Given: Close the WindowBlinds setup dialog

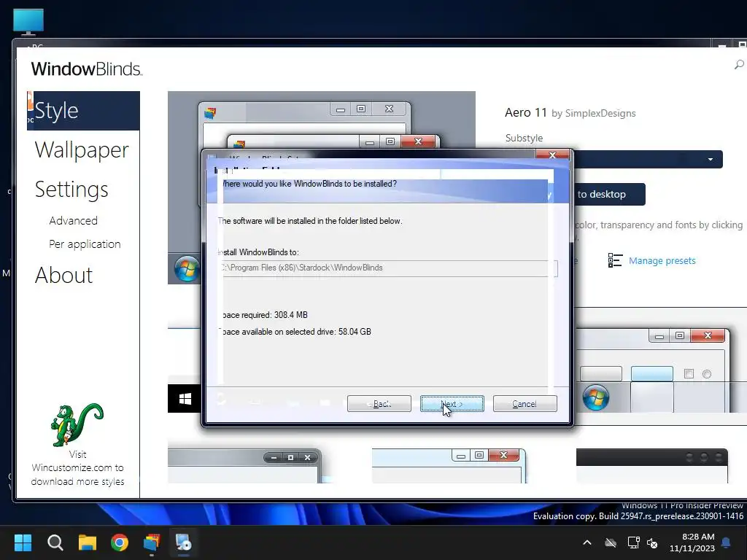Looking at the screenshot, I should [x=553, y=155].
